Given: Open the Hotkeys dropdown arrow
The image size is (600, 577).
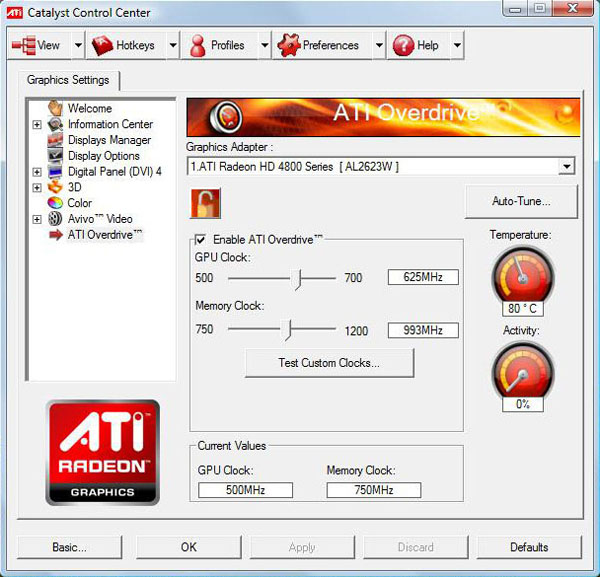Looking at the screenshot, I should point(173,45).
